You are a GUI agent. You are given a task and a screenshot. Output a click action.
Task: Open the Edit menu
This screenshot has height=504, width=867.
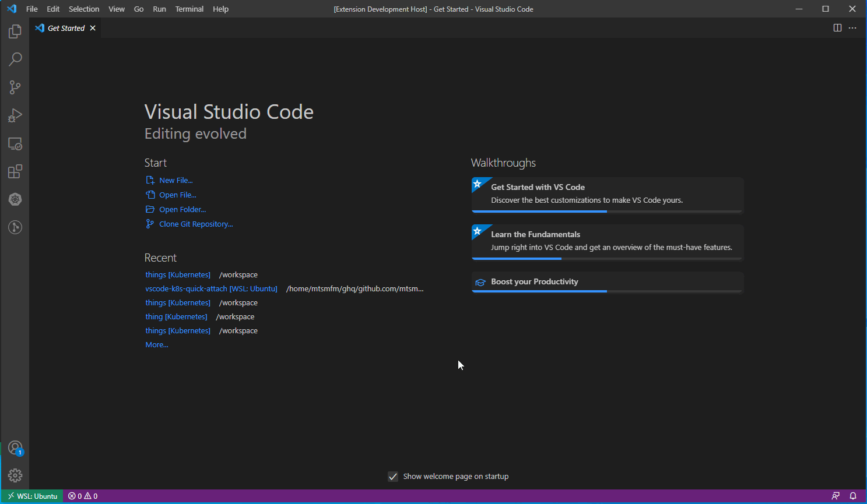(53, 9)
